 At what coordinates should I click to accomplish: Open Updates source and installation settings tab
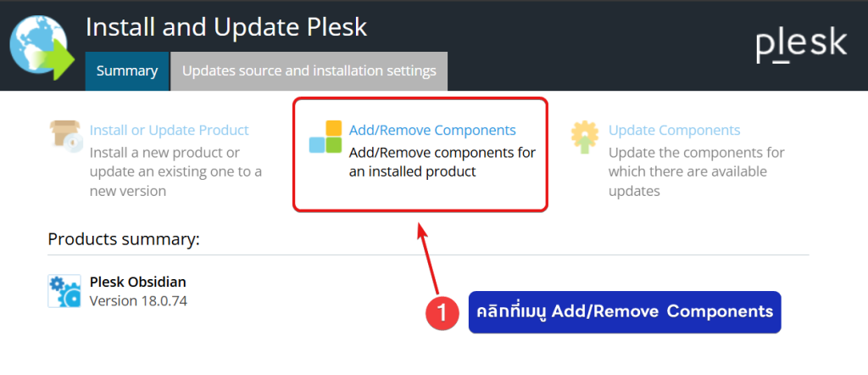point(309,71)
